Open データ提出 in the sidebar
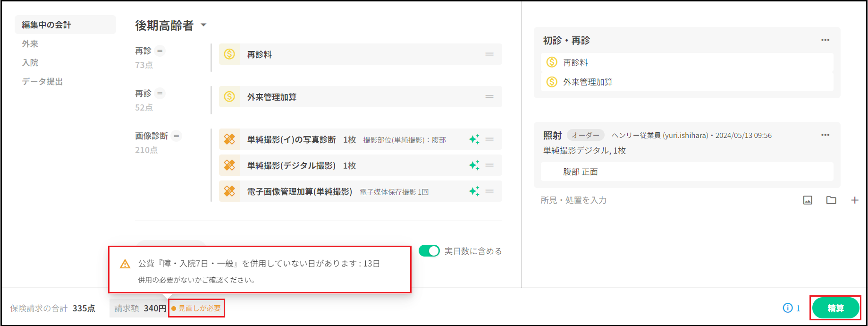 click(x=42, y=81)
